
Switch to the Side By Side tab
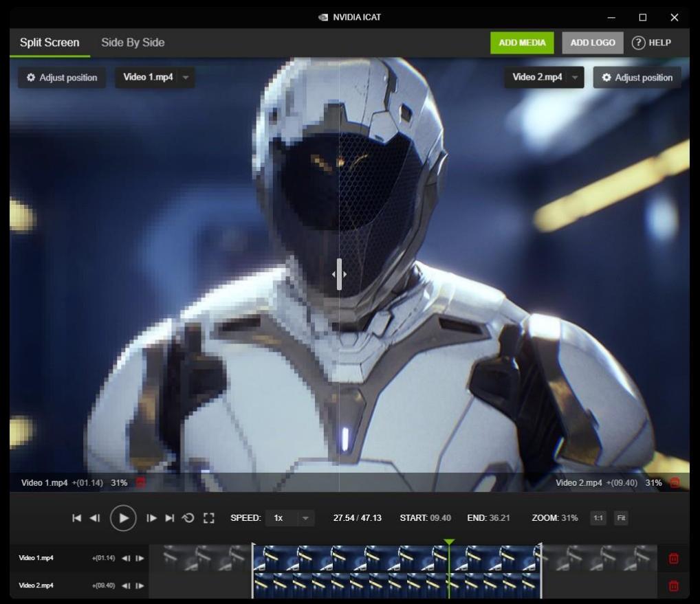click(133, 43)
